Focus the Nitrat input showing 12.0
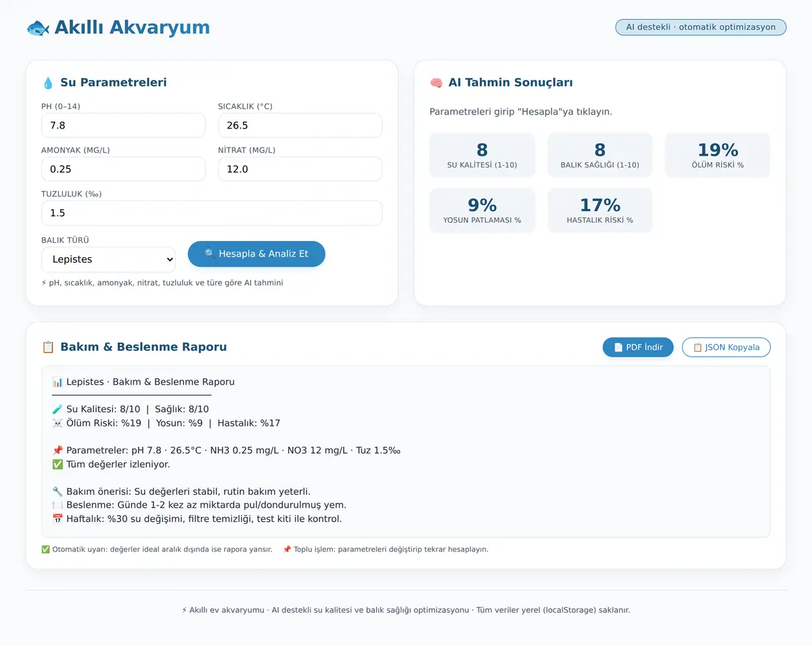The height and width of the screenshot is (645, 812). click(x=300, y=169)
